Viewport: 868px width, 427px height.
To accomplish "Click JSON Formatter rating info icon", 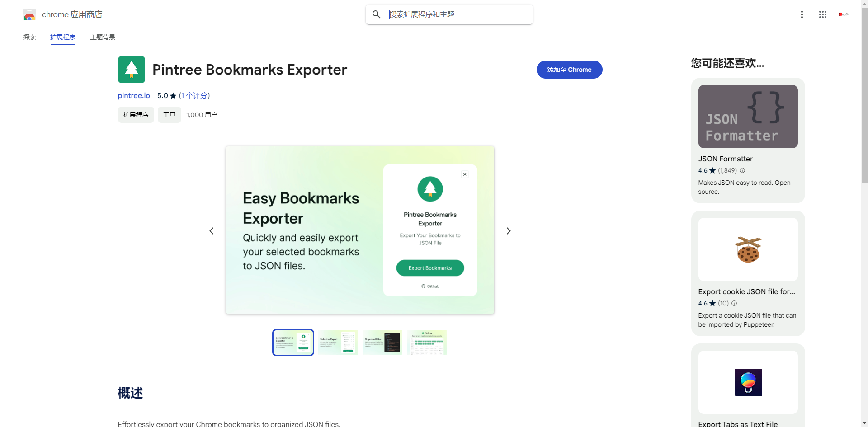I will tap(742, 170).
